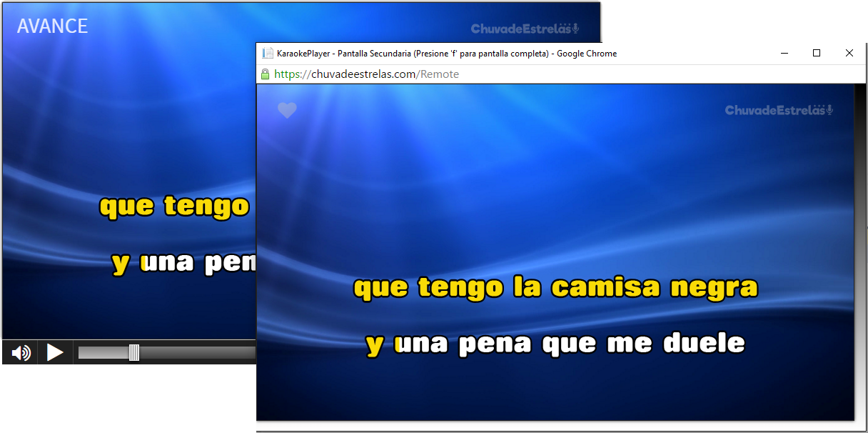Click the AVANCE label in background player

pos(52,26)
